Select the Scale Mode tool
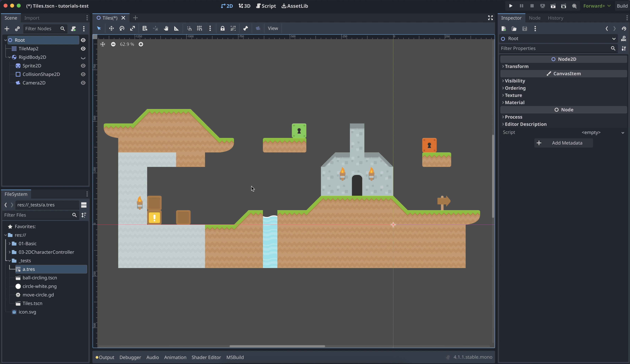 point(132,29)
